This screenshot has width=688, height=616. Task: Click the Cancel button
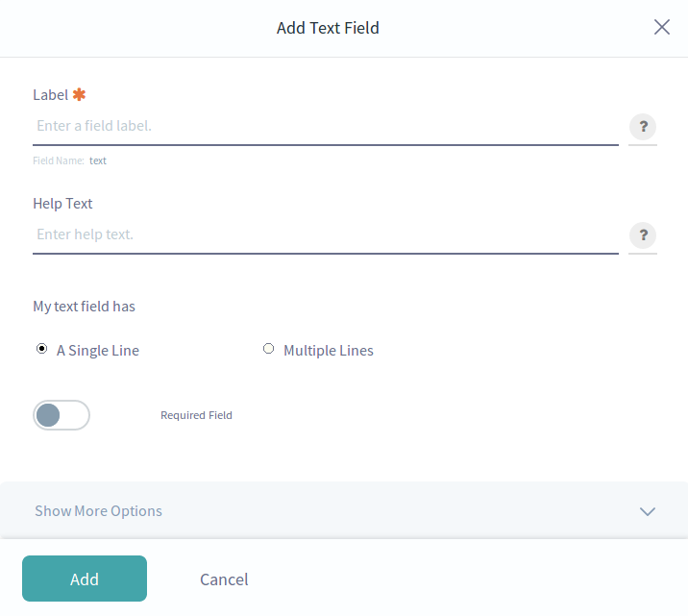[224, 579]
